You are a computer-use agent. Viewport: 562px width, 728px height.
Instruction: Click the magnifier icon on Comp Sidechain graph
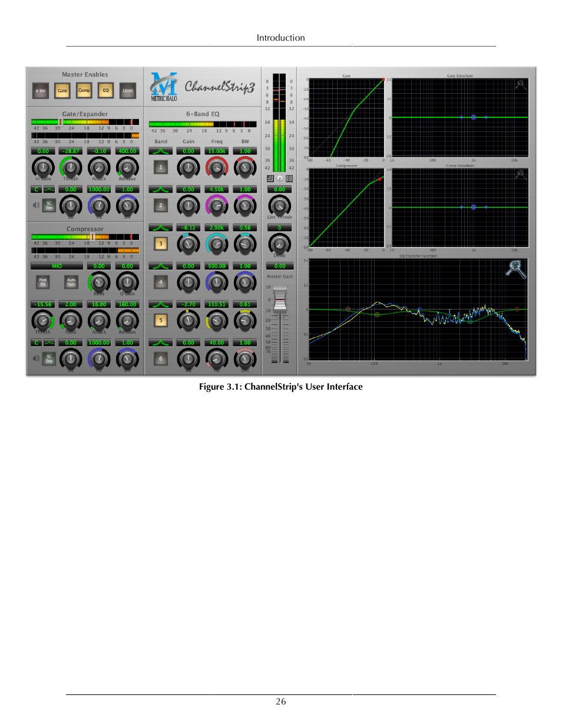[520, 174]
